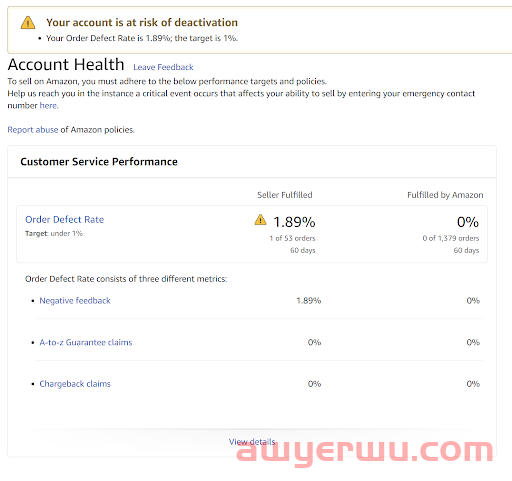Viewport: 512px width, 481px height.
Task: Click the Customer Service Performance heading
Action: coord(99,162)
